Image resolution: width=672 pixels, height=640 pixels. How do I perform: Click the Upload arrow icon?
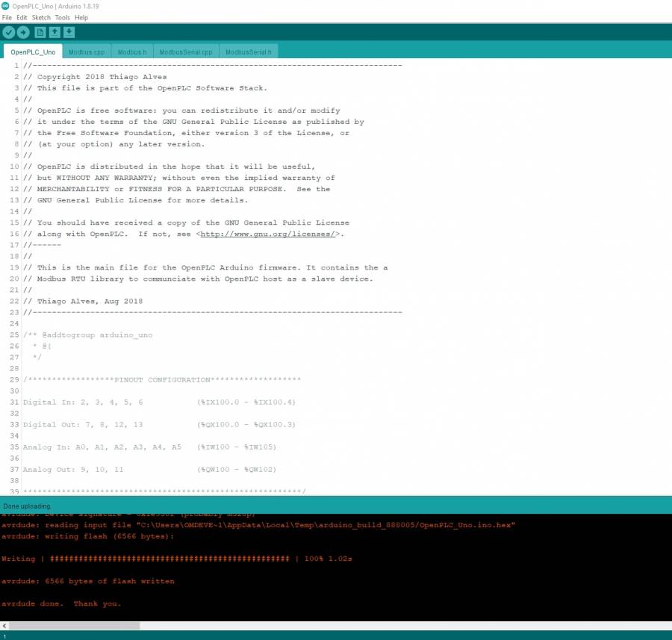pos(23,32)
